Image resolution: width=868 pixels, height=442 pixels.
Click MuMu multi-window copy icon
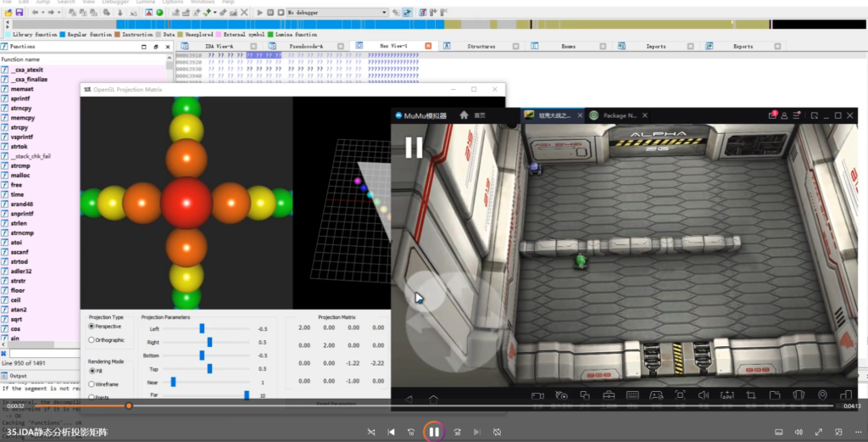pyautogui.click(x=585, y=395)
